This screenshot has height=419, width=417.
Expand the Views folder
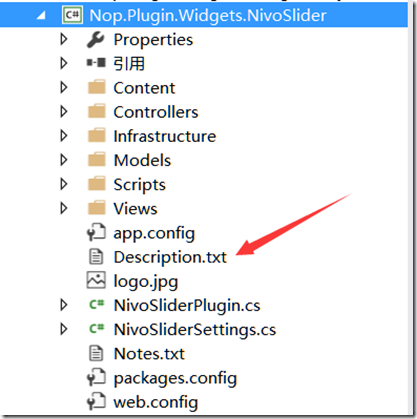[64, 208]
